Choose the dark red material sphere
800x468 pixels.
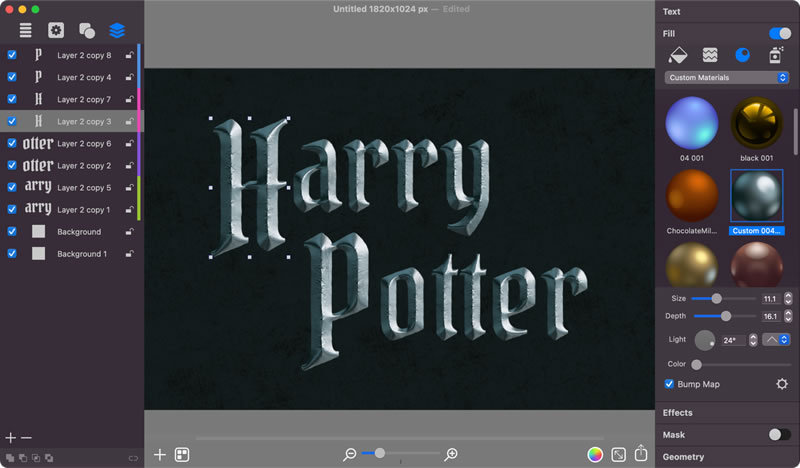[x=757, y=264]
